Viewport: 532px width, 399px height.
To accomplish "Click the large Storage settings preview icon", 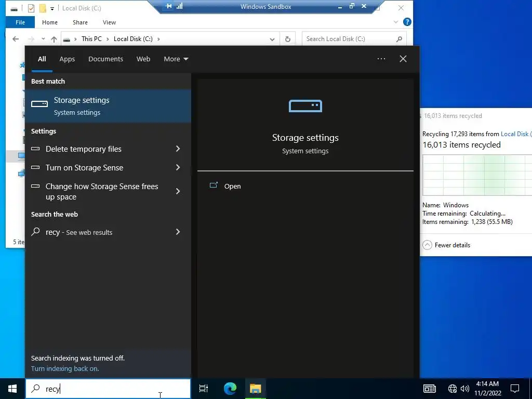I will (x=305, y=106).
